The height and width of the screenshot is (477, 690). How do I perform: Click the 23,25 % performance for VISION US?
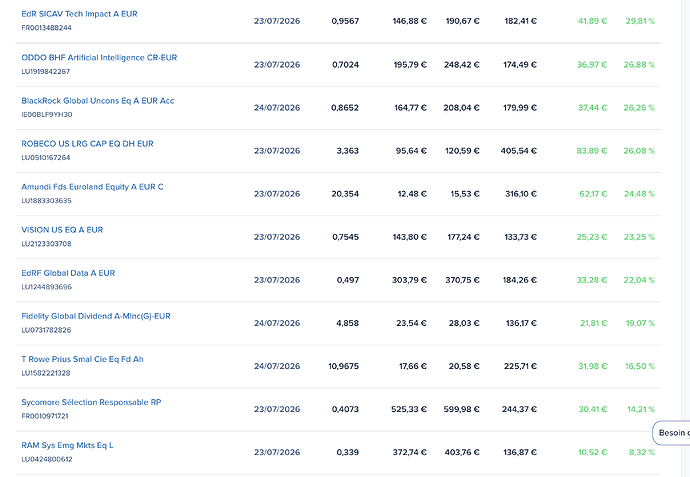pyautogui.click(x=639, y=237)
